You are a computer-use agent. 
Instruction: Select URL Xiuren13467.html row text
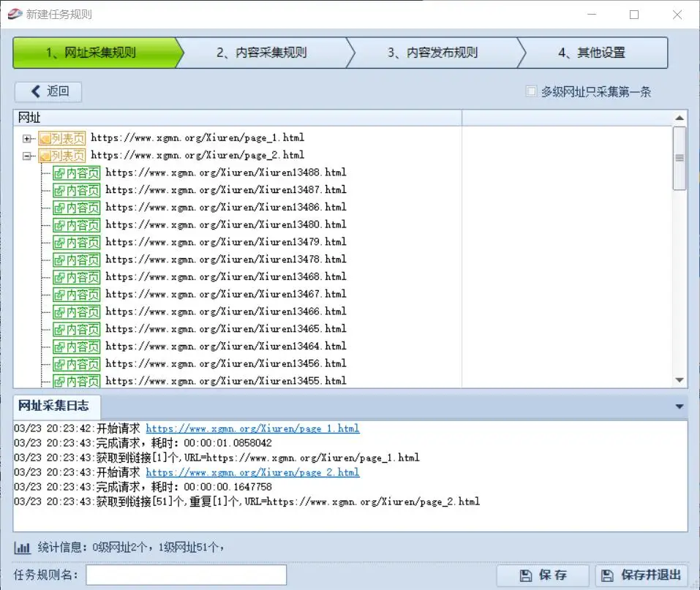[x=226, y=295]
